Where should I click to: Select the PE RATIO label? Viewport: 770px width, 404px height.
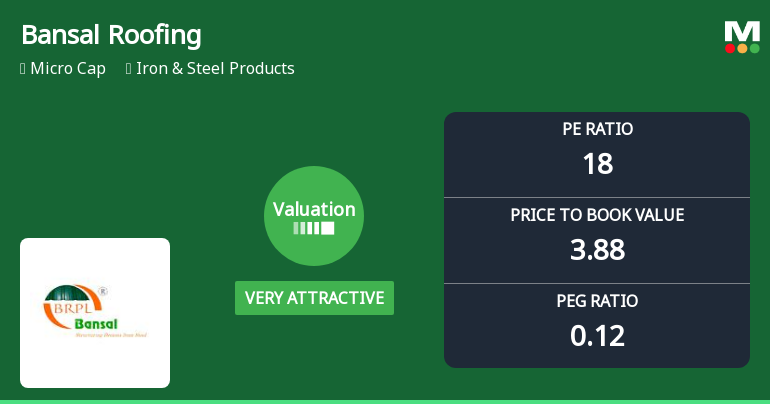point(597,129)
